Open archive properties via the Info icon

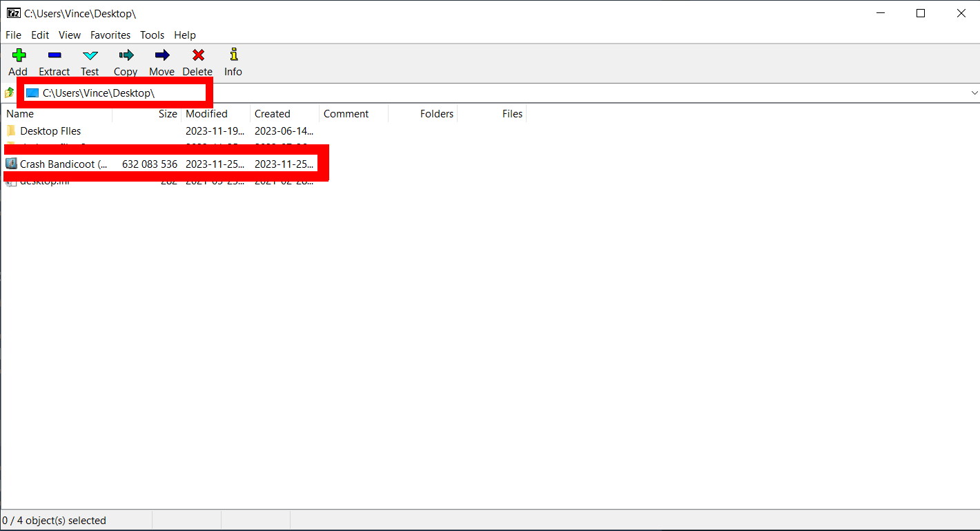[x=233, y=61]
